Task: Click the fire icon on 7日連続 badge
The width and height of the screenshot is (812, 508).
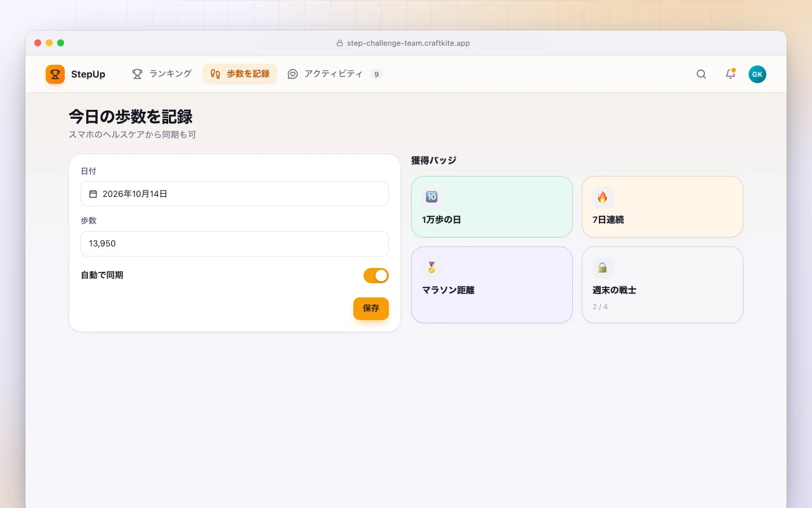Action: point(603,197)
